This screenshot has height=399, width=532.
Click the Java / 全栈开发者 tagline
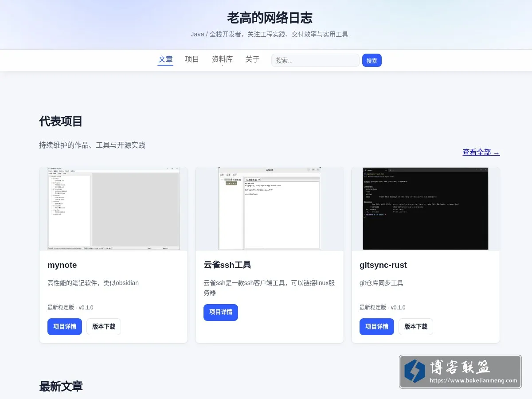(x=270, y=34)
